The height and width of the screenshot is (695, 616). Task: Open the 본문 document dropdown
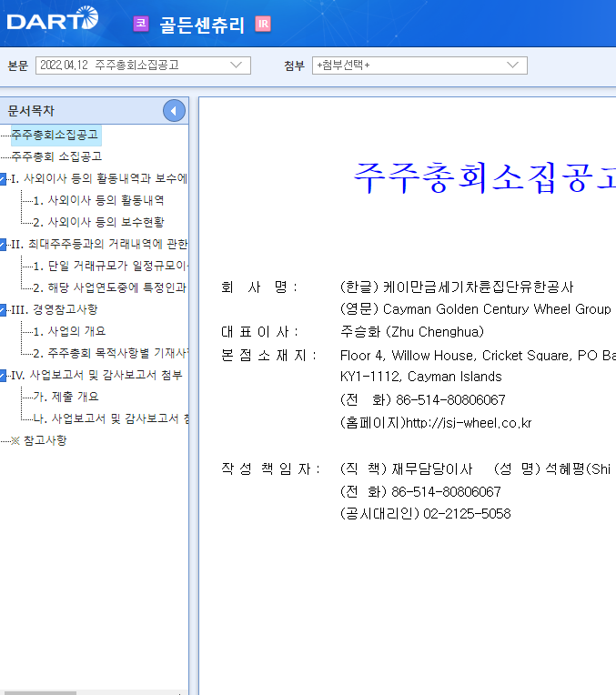click(143, 65)
